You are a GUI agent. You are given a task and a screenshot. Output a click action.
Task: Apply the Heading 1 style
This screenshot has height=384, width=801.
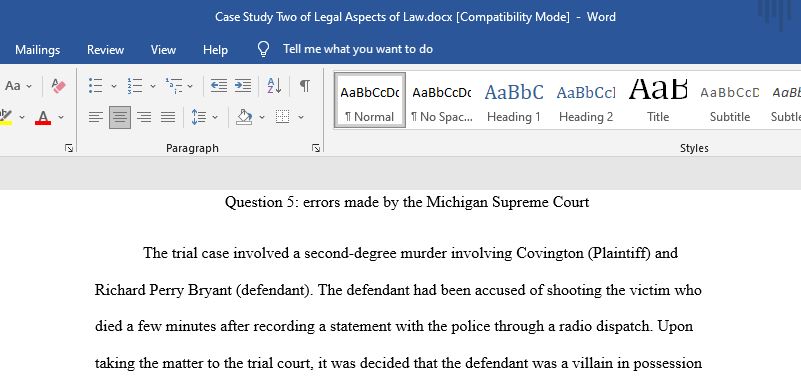pos(514,100)
